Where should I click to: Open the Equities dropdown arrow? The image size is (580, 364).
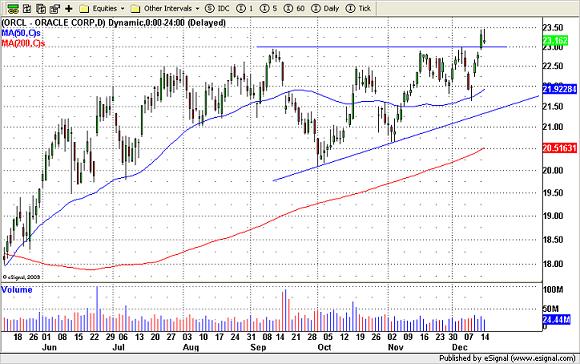(122, 9)
